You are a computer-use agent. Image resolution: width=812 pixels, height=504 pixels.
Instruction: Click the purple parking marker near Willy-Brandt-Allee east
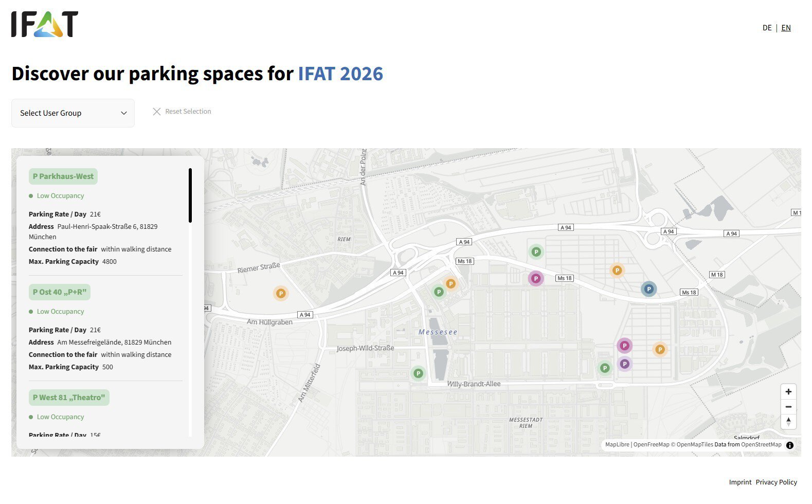click(624, 364)
